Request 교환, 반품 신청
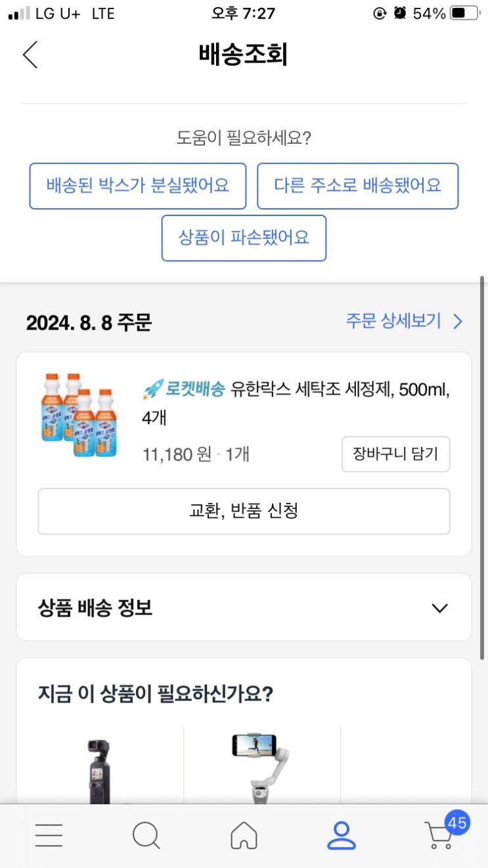The height and width of the screenshot is (868, 488). click(244, 511)
